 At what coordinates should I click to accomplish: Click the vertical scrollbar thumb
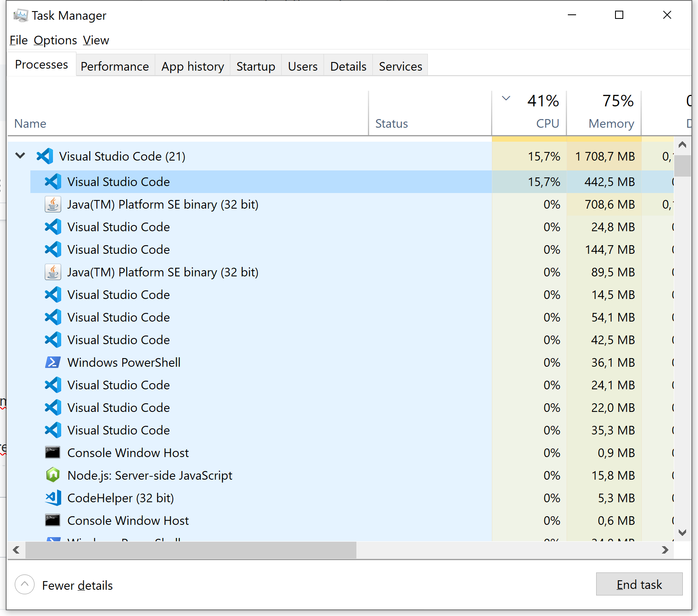682,165
